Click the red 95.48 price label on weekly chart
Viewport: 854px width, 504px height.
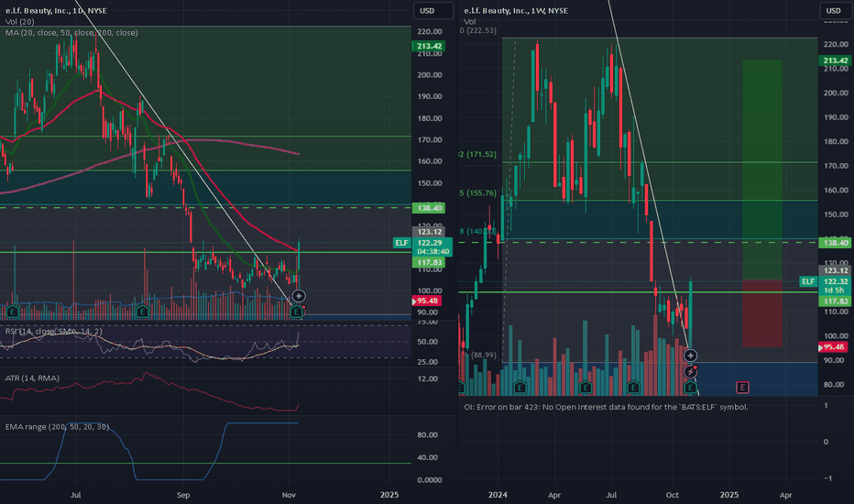coord(833,347)
